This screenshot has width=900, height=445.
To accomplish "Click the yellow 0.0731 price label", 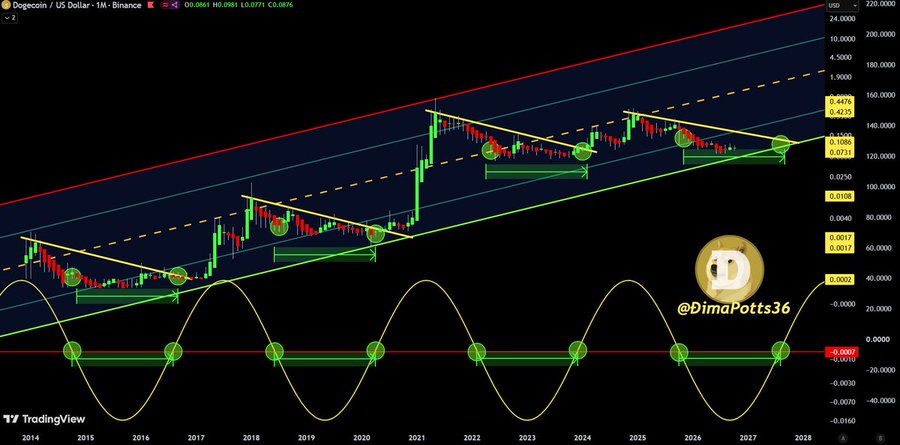I will (841, 152).
